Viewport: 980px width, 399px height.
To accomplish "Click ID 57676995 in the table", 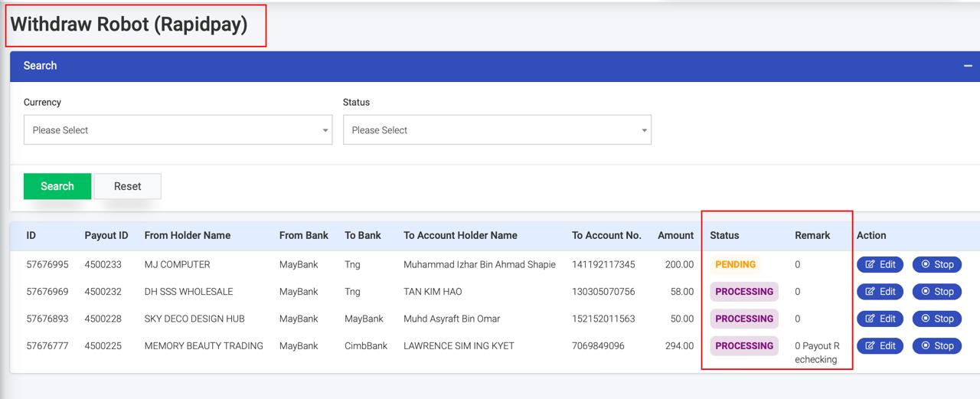I will coord(47,264).
